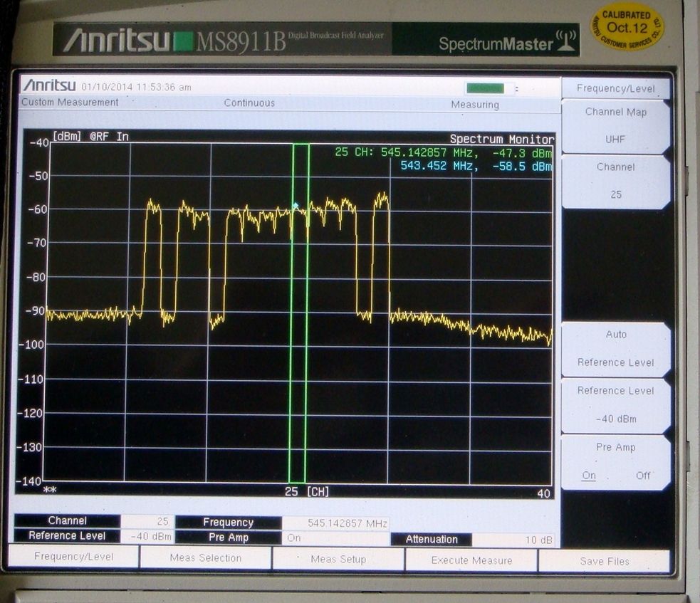
Task: Open the Meas Selection menu
Action: click(x=205, y=558)
